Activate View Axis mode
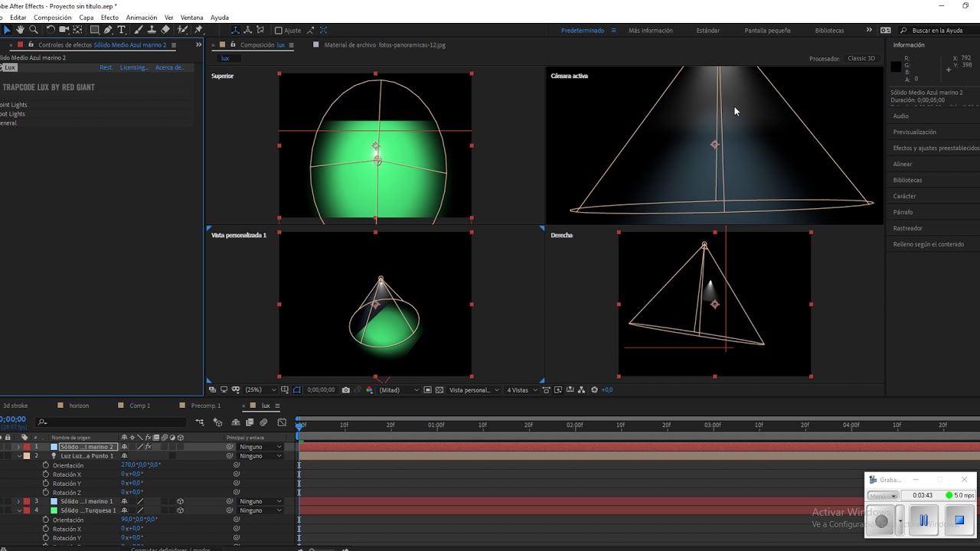Screen dimensions: 980x551 pos(261,30)
